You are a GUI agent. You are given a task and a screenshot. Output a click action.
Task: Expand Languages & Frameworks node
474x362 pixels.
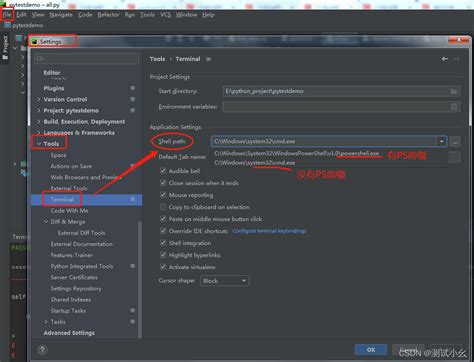(39, 133)
